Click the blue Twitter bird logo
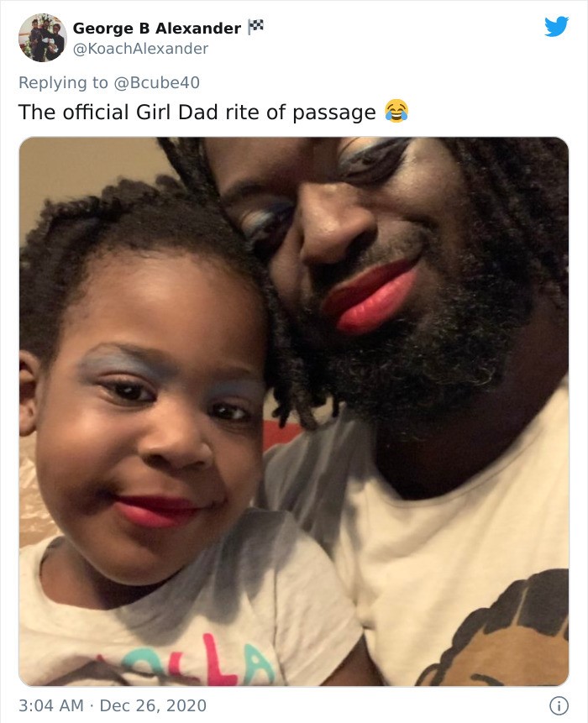Viewport: 588px width, 723px height. pyautogui.click(x=556, y=27)
